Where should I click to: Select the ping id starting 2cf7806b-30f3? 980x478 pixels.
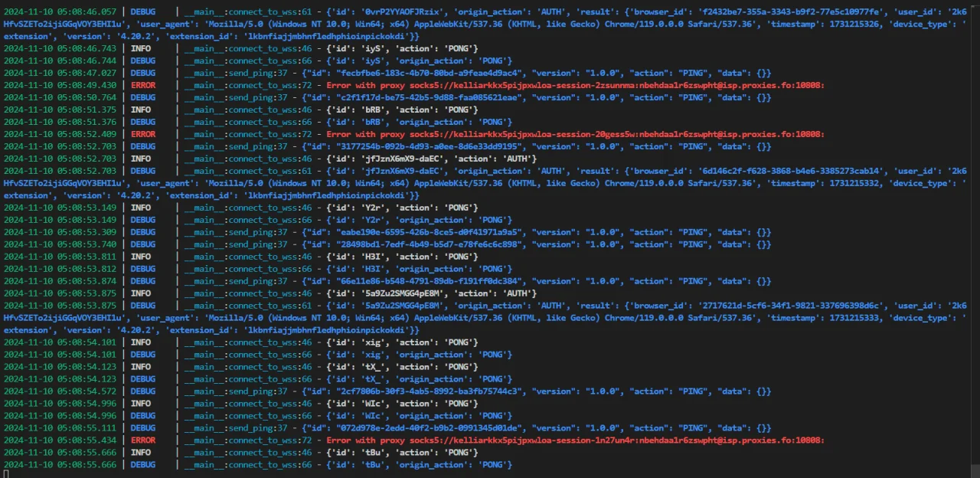pos(430,391)
